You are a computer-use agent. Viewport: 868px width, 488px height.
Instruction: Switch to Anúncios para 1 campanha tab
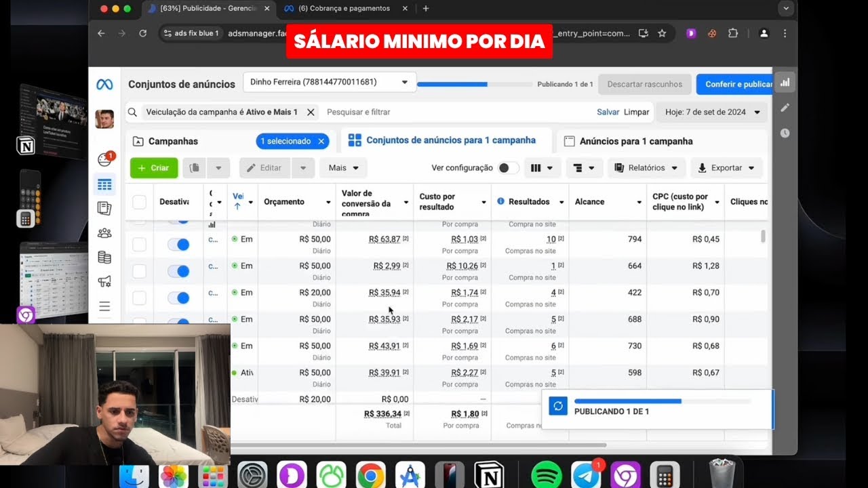click(x=629, y=141)
